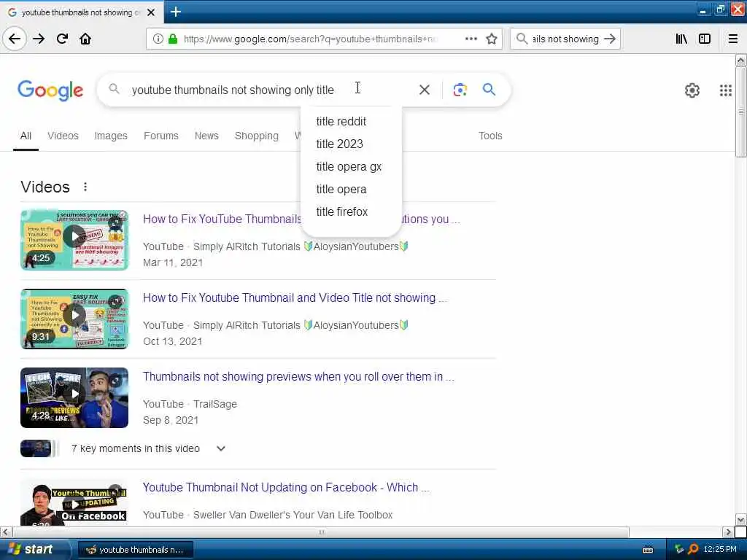Open a new browser tab with plus icon

tap(175, 12)
